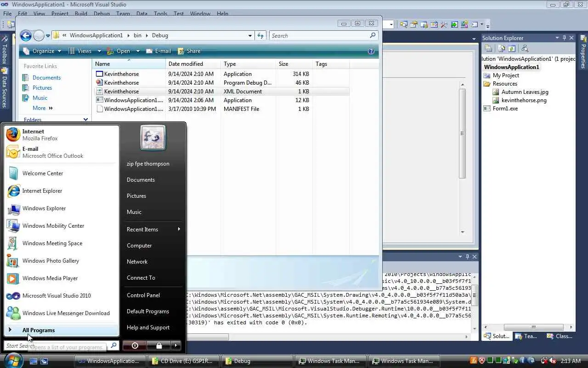
Task: Click the Start menu power button
Action: click(x=135, y=345)
